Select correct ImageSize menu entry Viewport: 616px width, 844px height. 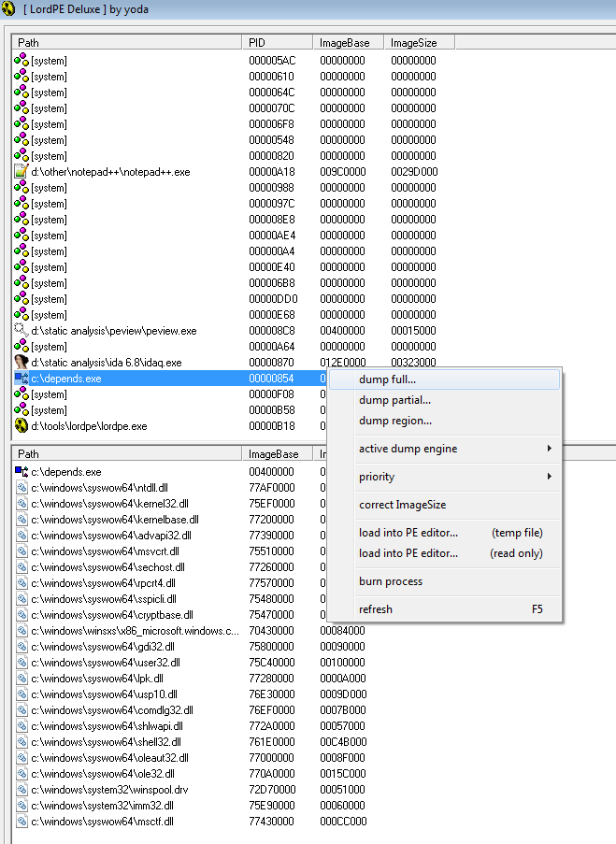click(444, 505)
